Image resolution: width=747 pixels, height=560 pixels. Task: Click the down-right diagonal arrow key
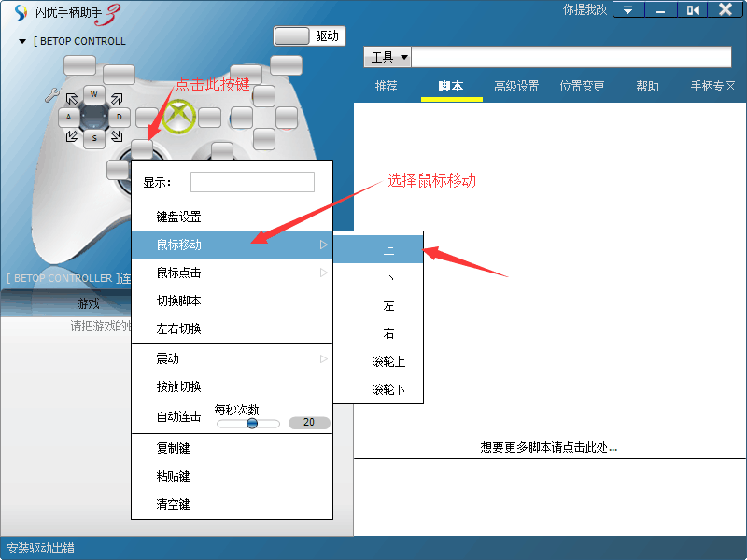(117, 136)
